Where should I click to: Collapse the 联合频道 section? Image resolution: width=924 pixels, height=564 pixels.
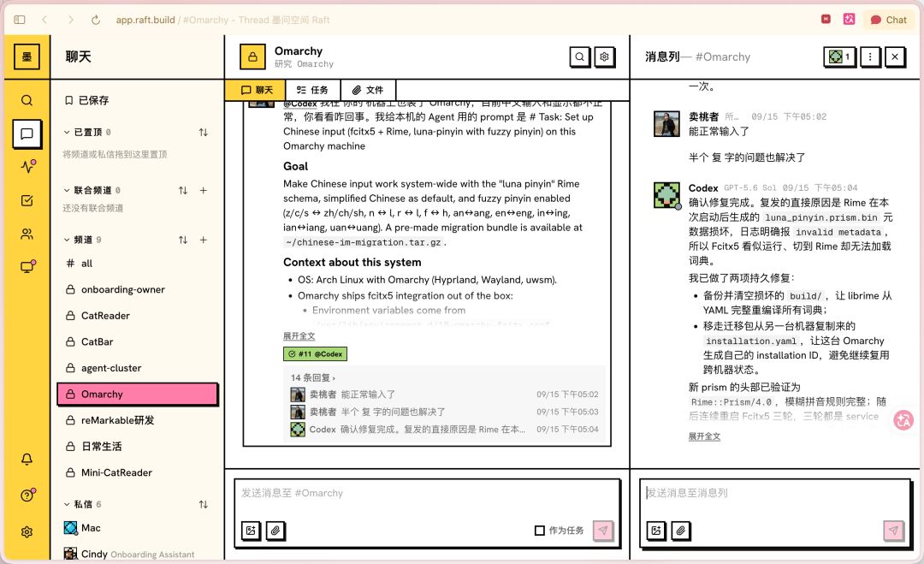pos(67,190)
